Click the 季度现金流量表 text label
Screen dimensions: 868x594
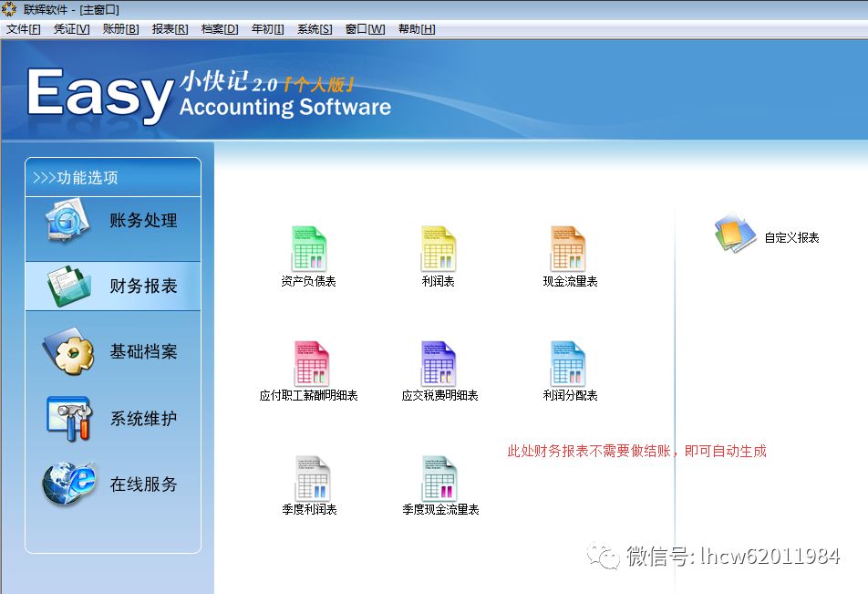[440, 510]
